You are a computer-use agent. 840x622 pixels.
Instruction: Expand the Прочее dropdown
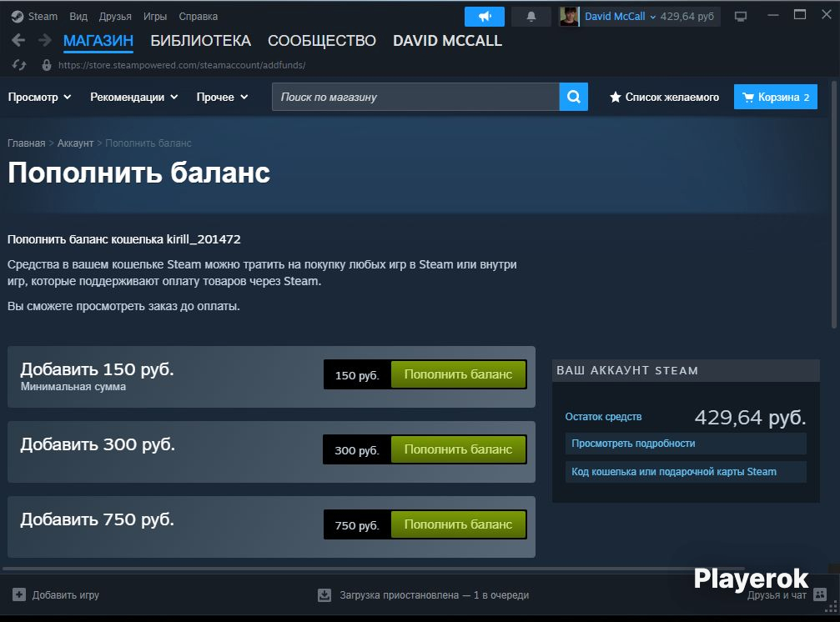coord(222,97)
